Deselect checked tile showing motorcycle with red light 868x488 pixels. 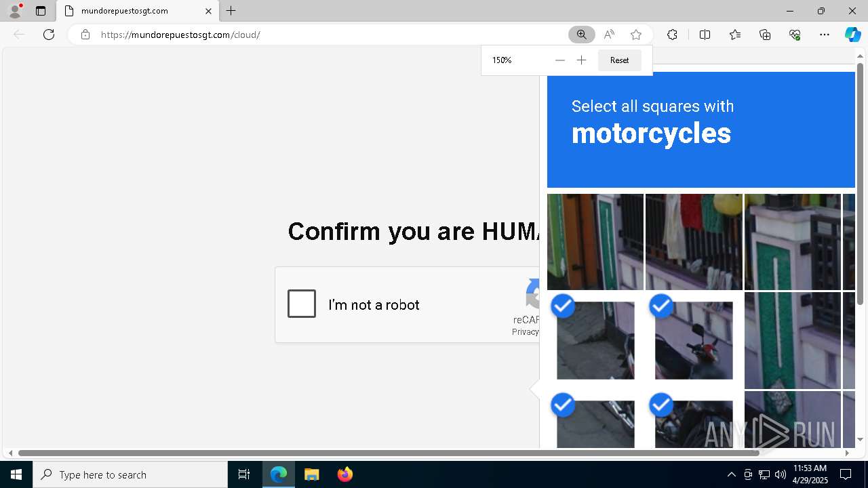coord(694,340)
